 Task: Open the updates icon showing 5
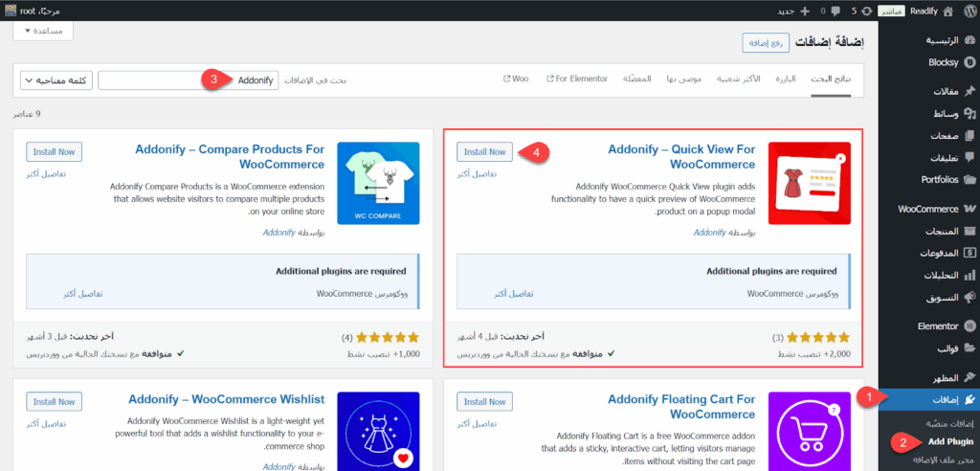[x=865, y=11]
